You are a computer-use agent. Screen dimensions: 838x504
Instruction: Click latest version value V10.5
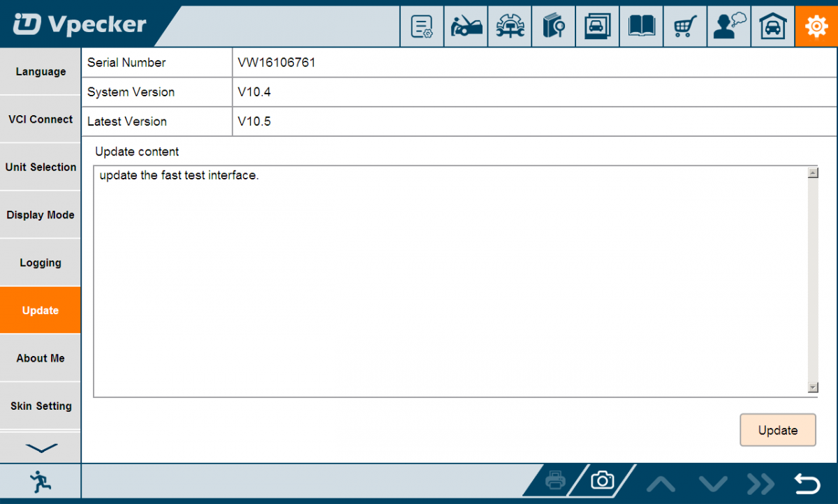point(254,121)
